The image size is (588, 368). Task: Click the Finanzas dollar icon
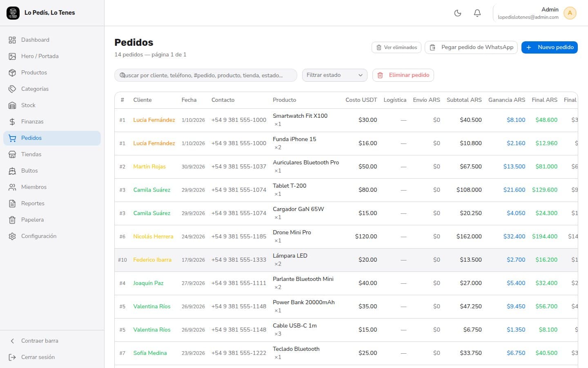coord(12,121)
